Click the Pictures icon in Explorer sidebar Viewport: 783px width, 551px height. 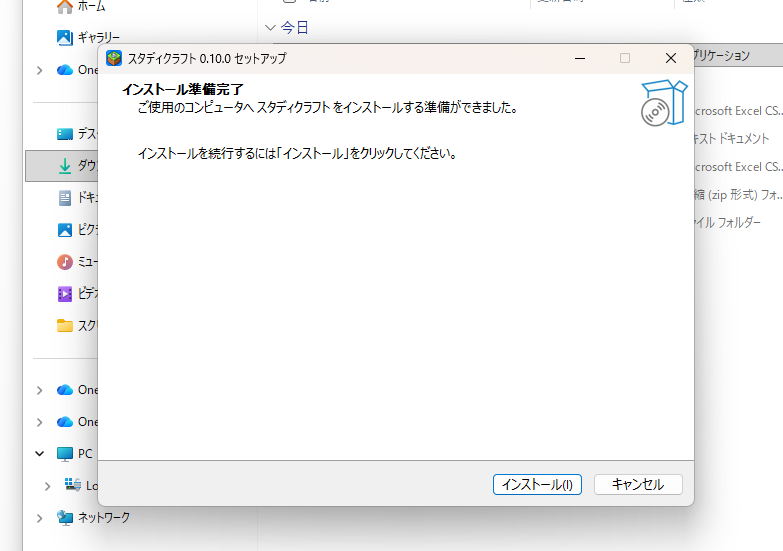[x=64, y=230]
